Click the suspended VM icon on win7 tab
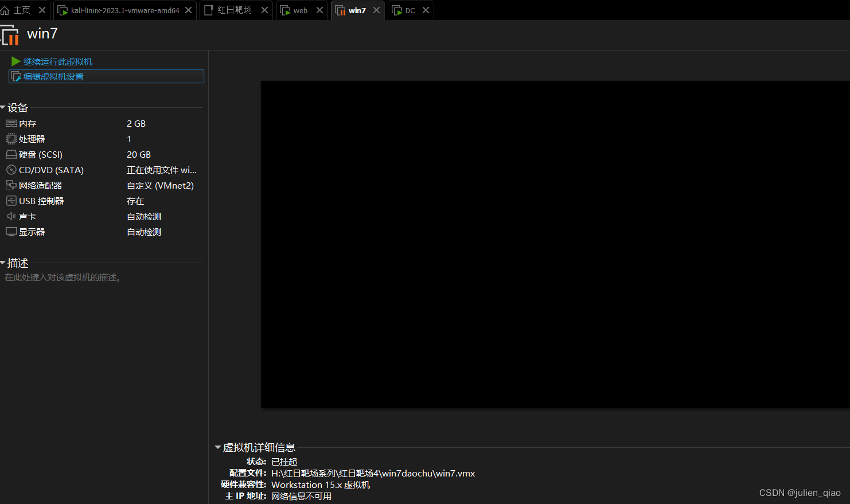This screenshot has width=850, height=504. 340,10
